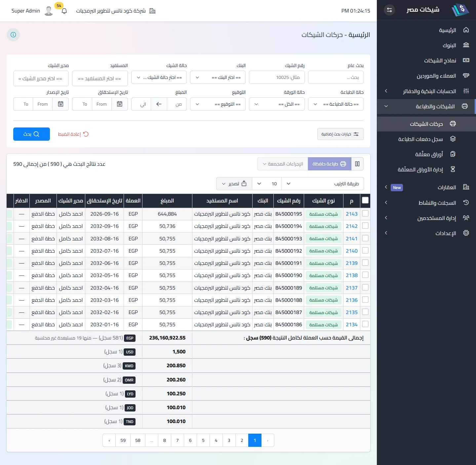Click the info icon near page title
476x465 pixels.
click(13, 35)
